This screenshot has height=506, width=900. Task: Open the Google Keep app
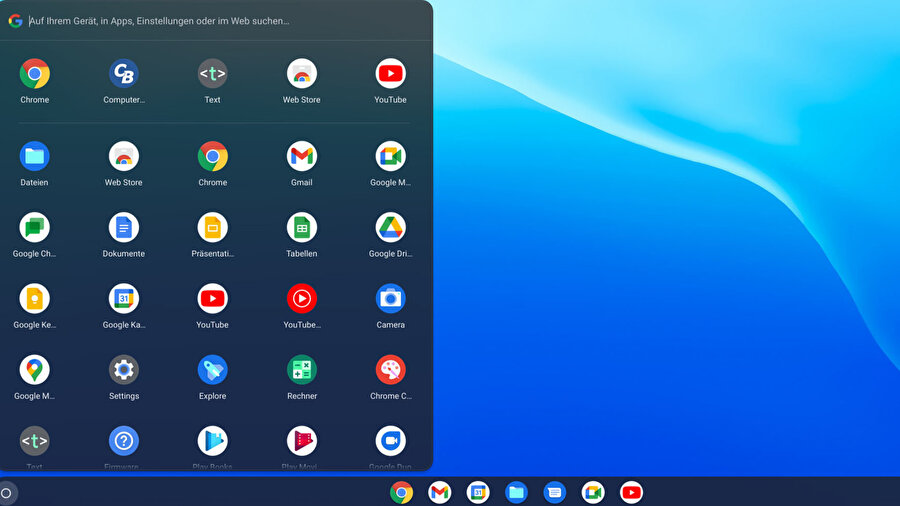click(x=34, y=298)
